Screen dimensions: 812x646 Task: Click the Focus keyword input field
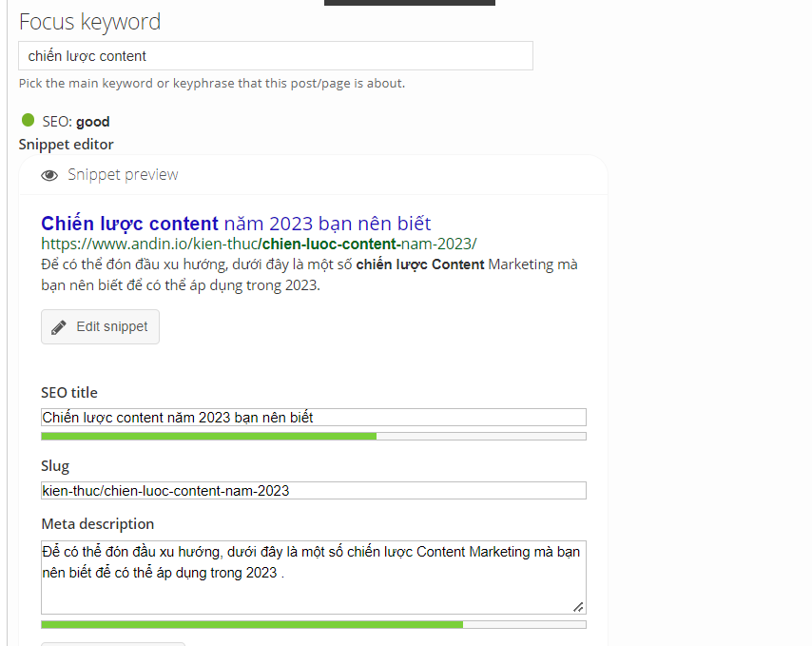click(275, 56)
